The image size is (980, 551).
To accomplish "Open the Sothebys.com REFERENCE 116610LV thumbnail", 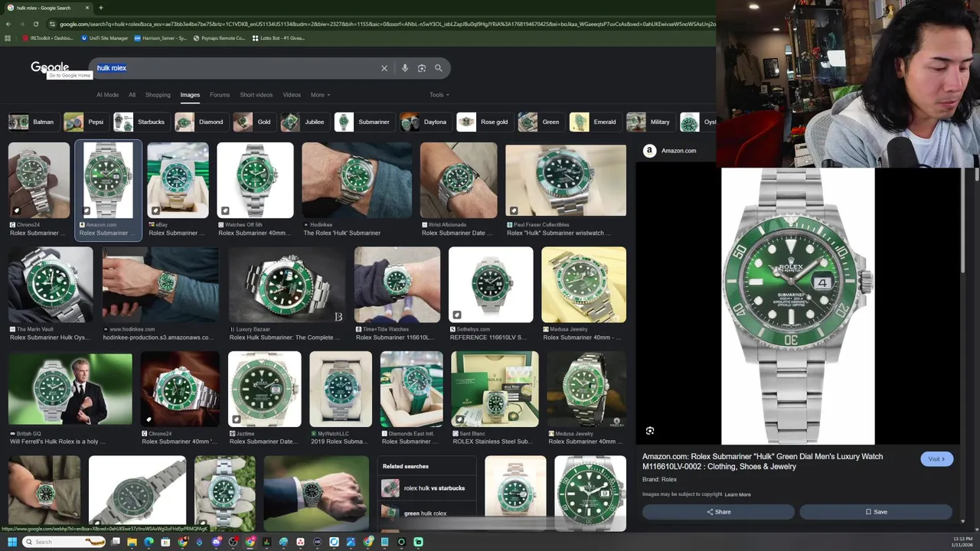I will tap(491, 284).
